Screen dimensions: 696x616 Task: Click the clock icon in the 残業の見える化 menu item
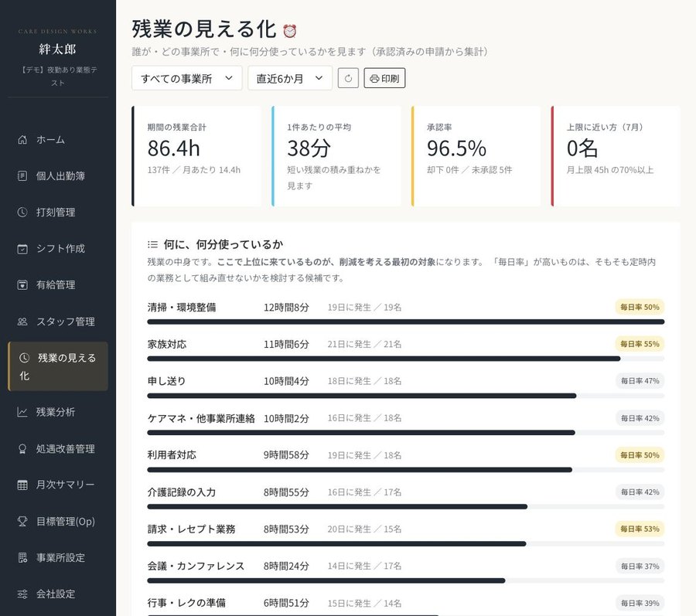point(24,358)
